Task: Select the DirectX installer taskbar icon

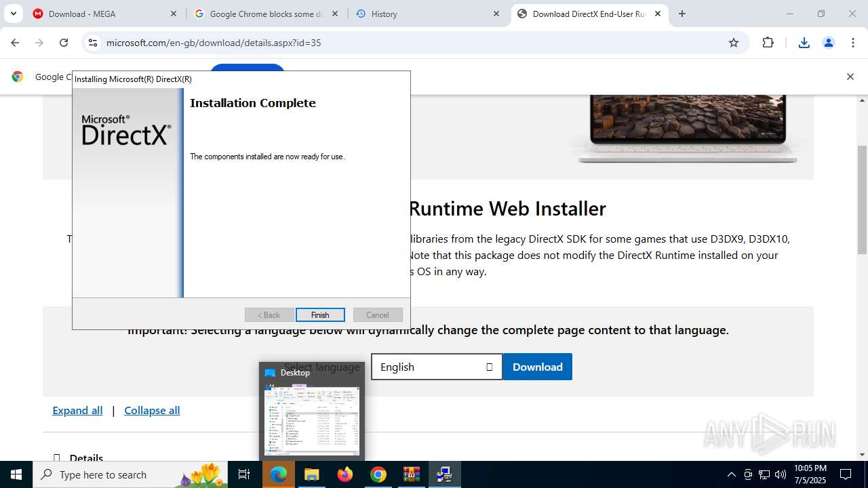Action: [445, 474]
